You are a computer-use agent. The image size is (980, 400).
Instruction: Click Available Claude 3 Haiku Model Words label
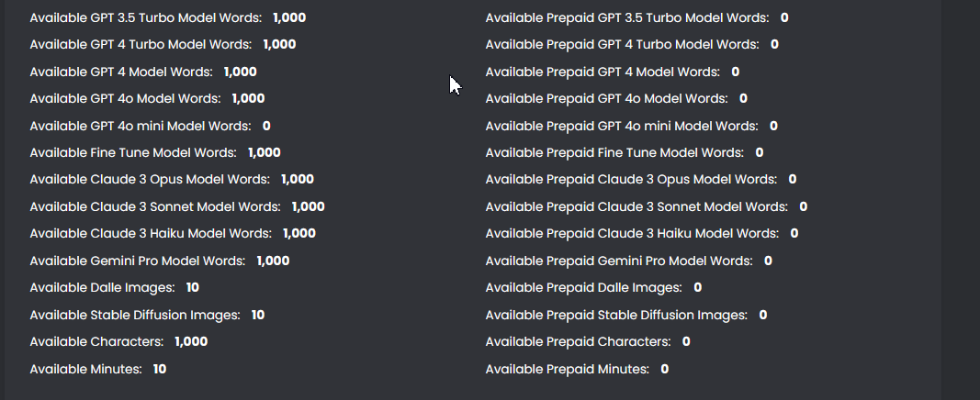[151, 234]
